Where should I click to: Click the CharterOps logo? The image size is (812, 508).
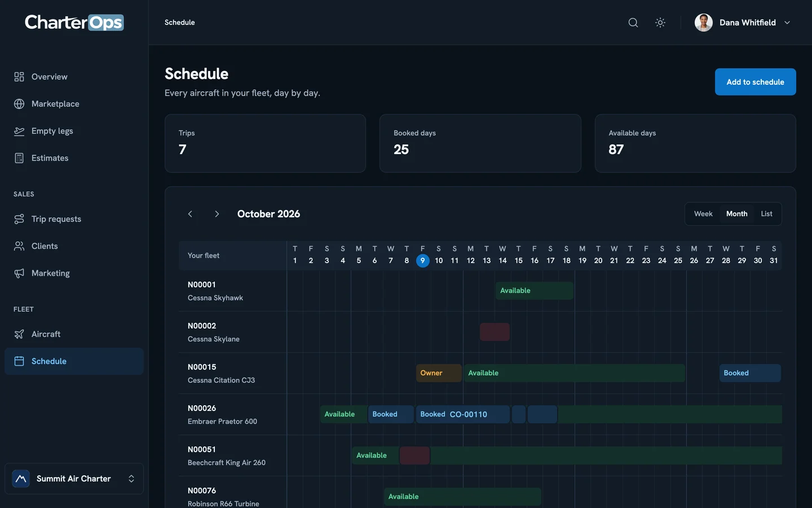point(74,23)
